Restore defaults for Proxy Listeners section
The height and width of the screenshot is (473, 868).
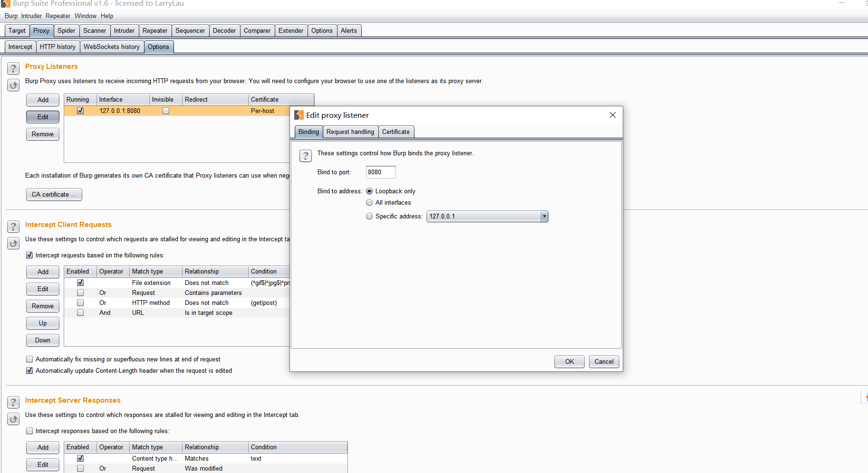coord(13,85)
